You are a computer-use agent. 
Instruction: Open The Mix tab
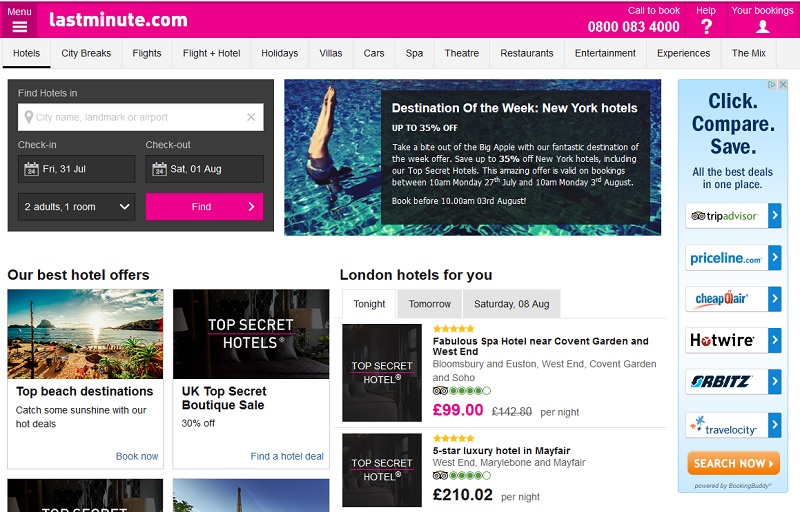749,54
